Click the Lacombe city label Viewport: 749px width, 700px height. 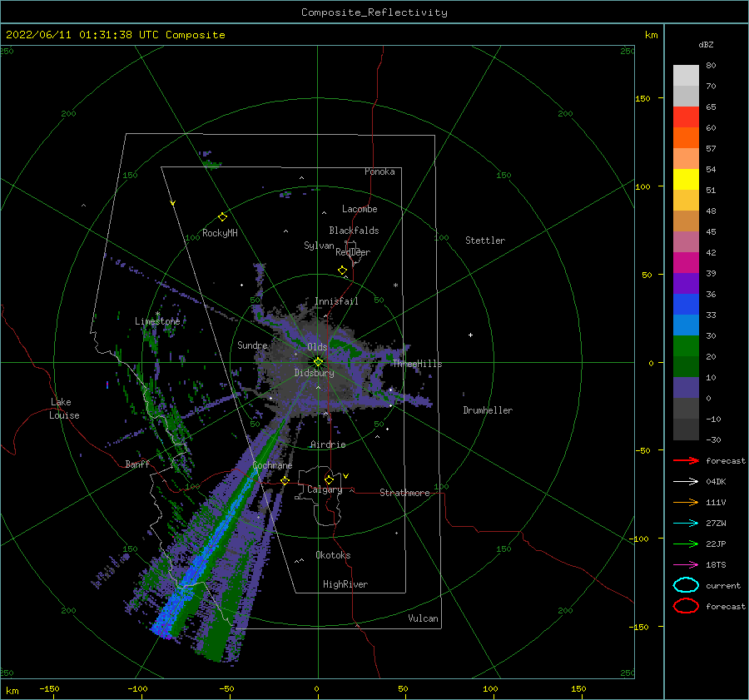point(360,209)
